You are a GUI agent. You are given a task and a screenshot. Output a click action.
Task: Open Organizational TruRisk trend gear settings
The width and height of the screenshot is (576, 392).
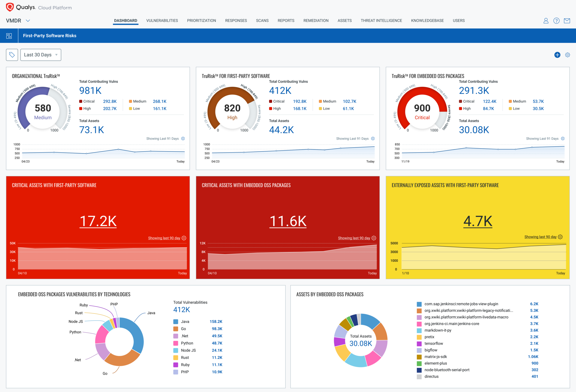[x=183, y=139]
